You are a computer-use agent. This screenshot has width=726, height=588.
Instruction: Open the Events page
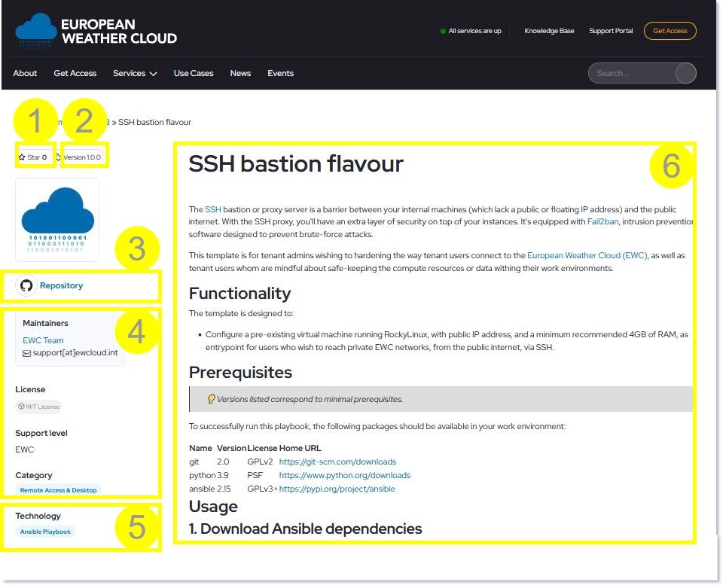point(281,73)
